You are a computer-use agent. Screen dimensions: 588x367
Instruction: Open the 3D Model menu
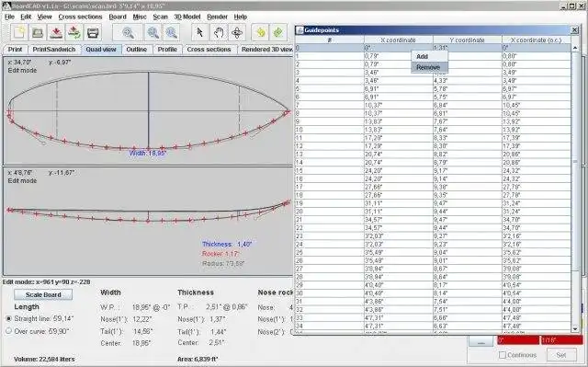(x=187, y=17)
